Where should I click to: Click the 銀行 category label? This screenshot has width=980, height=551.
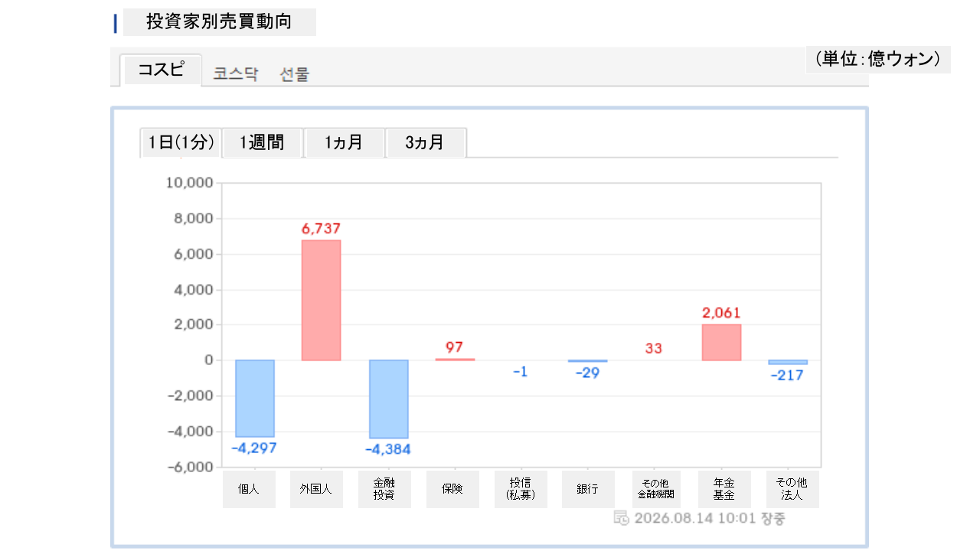tap(588, 489)
